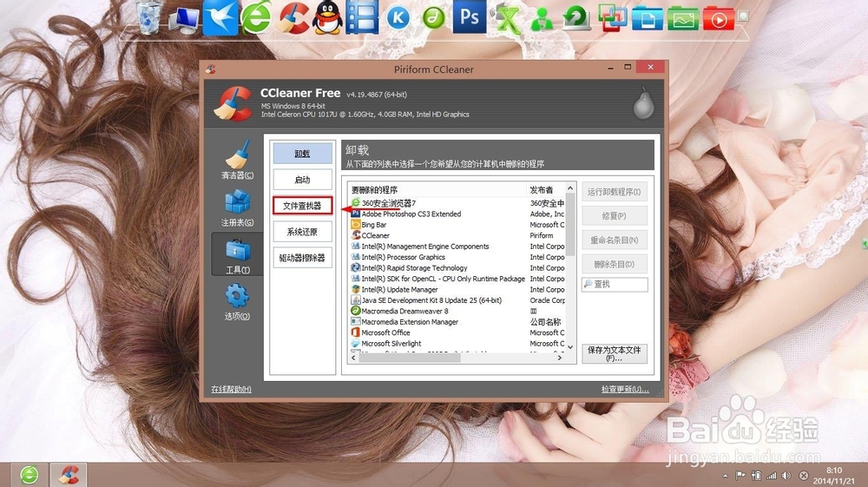Open the green person icon in dock
Image resolution: width=868 pixels, height=487 pixels.
click(x=542, y=20)
